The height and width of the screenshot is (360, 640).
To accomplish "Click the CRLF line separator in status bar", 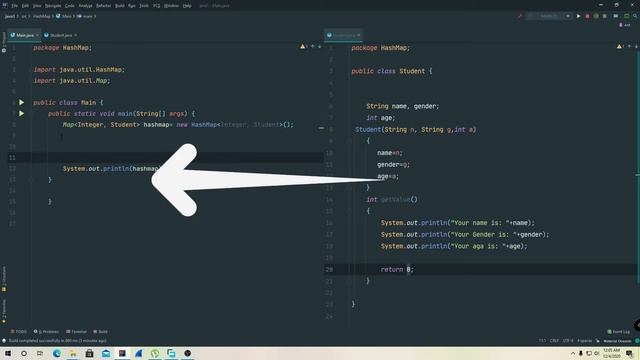I will [554, 341].
